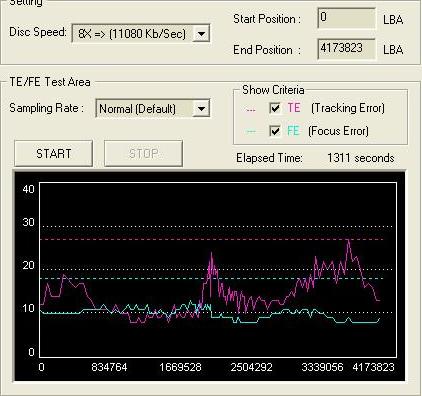
Task: Open the Disc Speed dropdown arrow
Action: tap(201, 33)
